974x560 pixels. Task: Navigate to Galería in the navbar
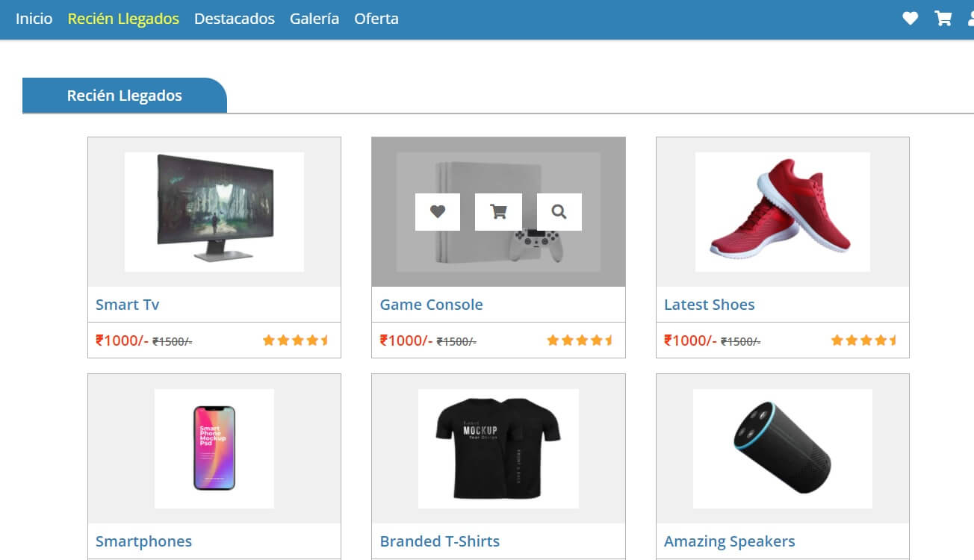pyautogui.click(x=314, y=19)
